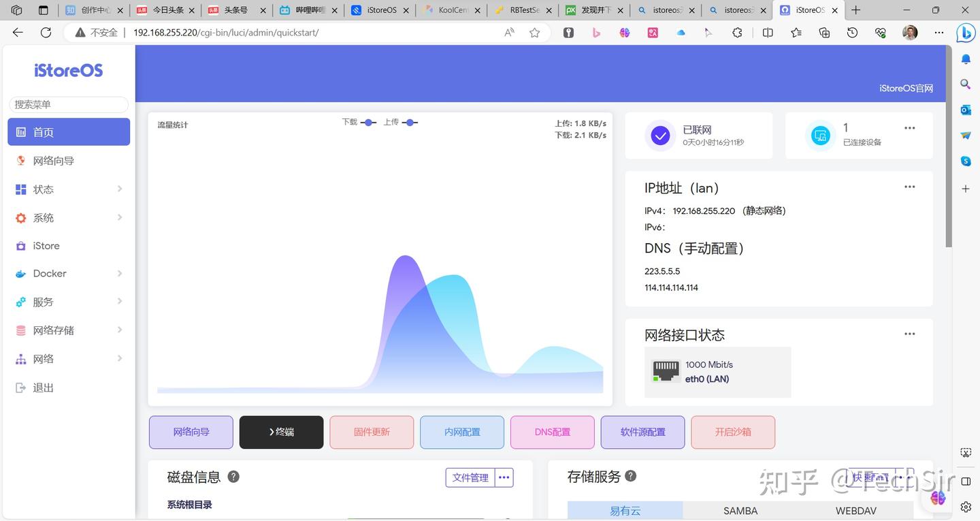The height and width of the screenshot is (521, 980).
Task: Click the sidebar search icon
Action: coord(966,84)
